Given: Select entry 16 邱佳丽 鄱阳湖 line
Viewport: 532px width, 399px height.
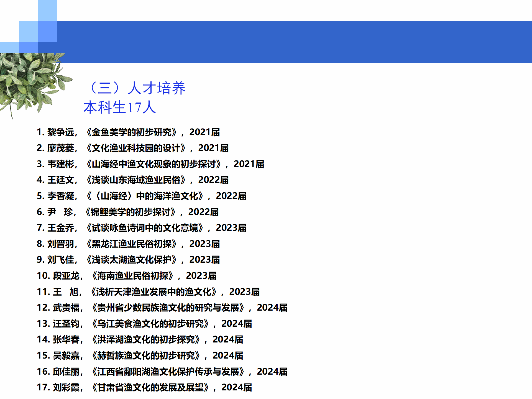Looking at the screenshot, I should (162, 372).
